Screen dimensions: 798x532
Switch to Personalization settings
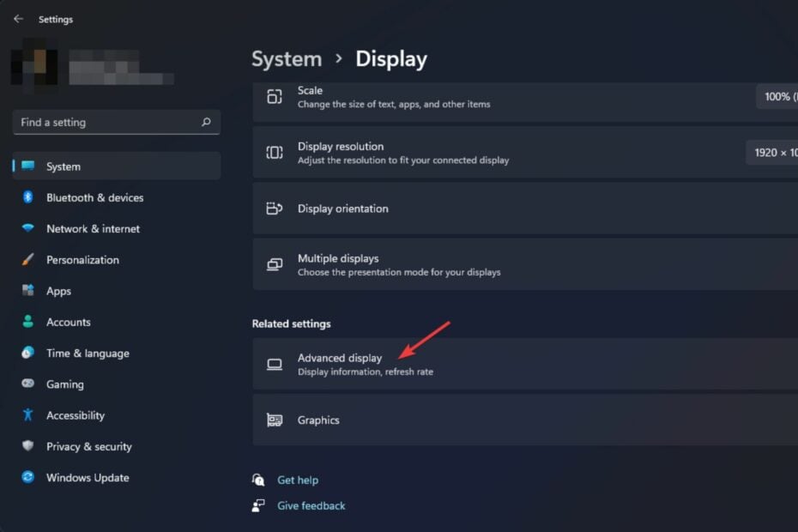click(83, 259)
